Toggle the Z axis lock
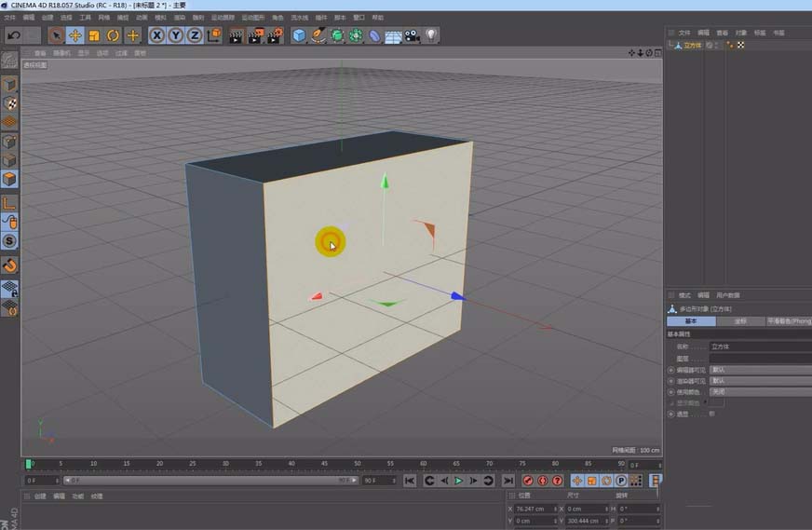 tap(194, 35)
